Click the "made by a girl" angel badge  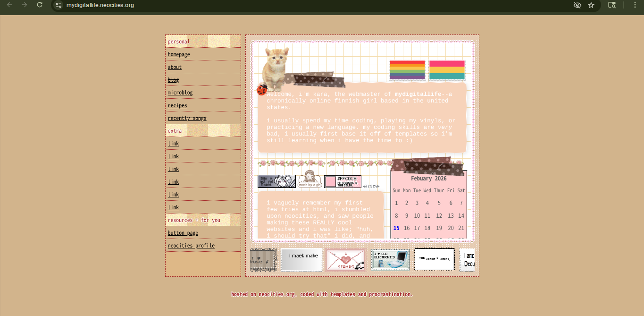point(309,179)
